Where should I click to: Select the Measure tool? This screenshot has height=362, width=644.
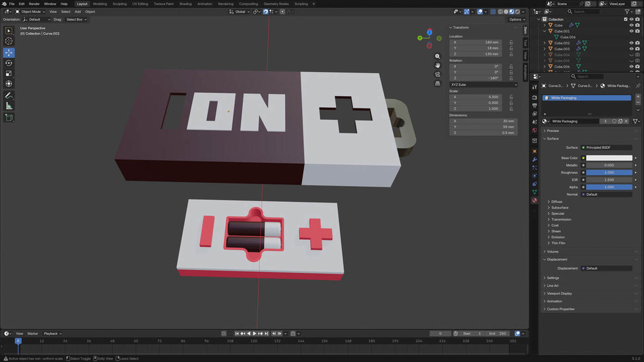(x=9, y=106)
